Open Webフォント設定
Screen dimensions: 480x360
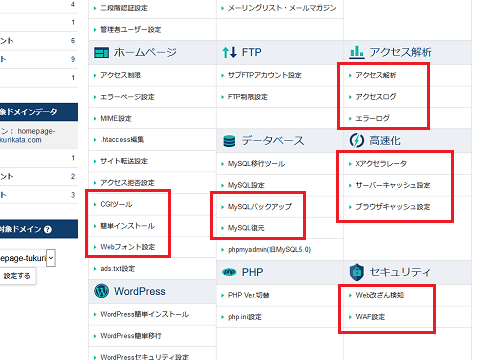point(128,247)
